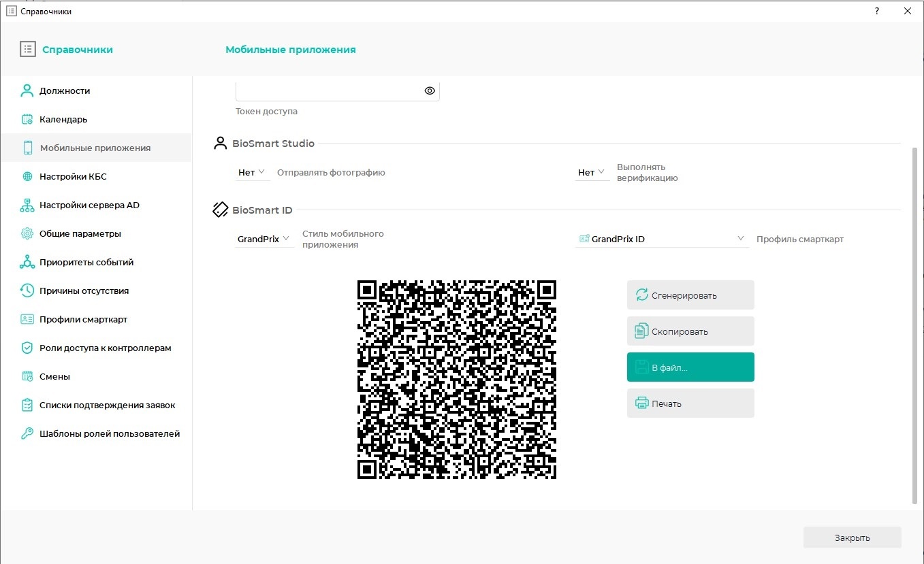
Task: Open the Календарь section
Action: (x=96, y=119)
